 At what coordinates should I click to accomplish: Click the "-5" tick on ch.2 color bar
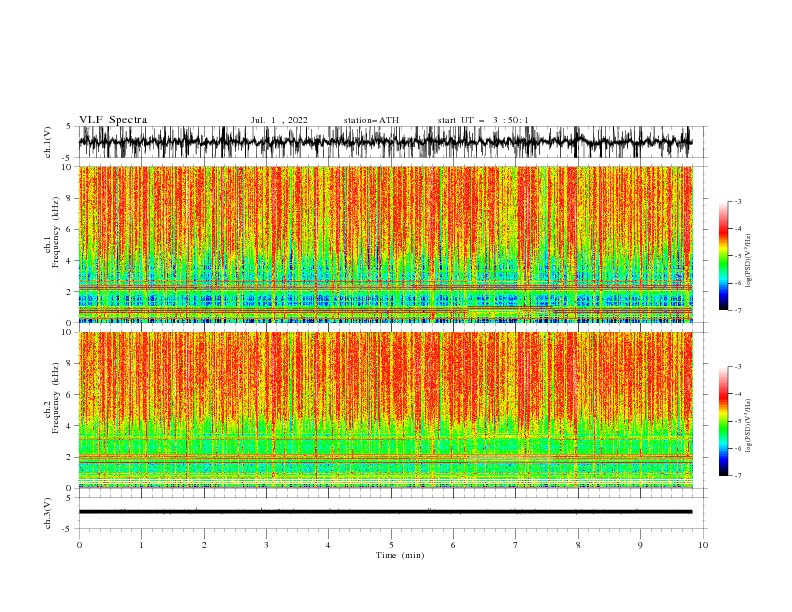[737, 421]
